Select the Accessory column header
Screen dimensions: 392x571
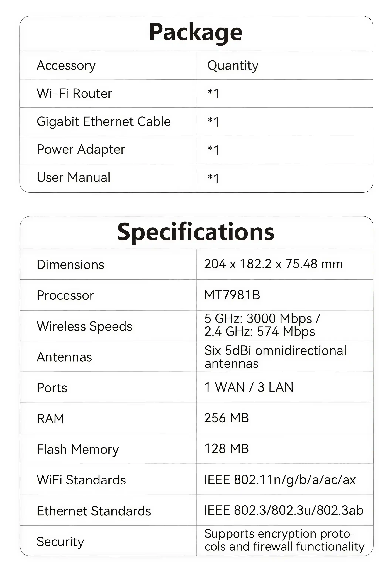click(x=66, y=66)
